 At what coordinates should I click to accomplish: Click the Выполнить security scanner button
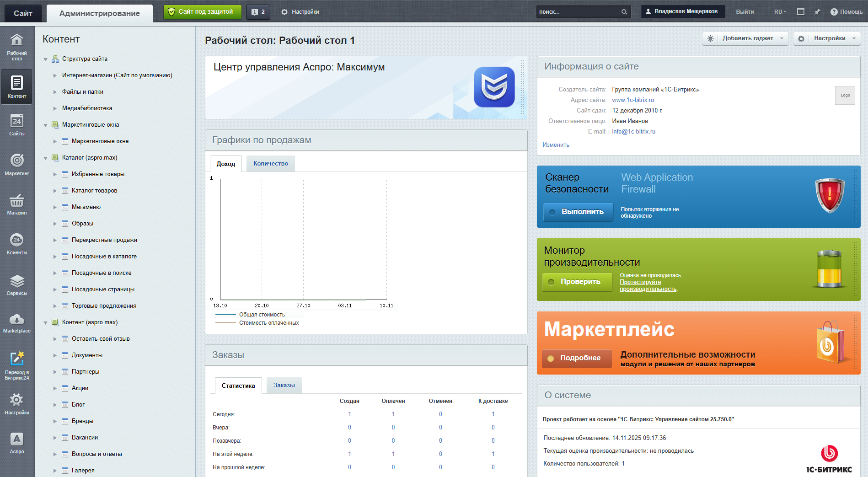[578, 212]
